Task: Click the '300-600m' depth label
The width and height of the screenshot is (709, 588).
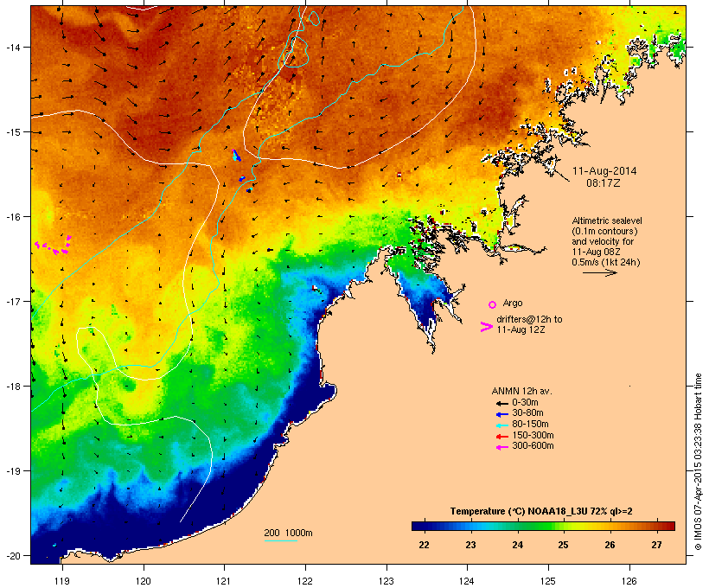Action: (533, 446)
